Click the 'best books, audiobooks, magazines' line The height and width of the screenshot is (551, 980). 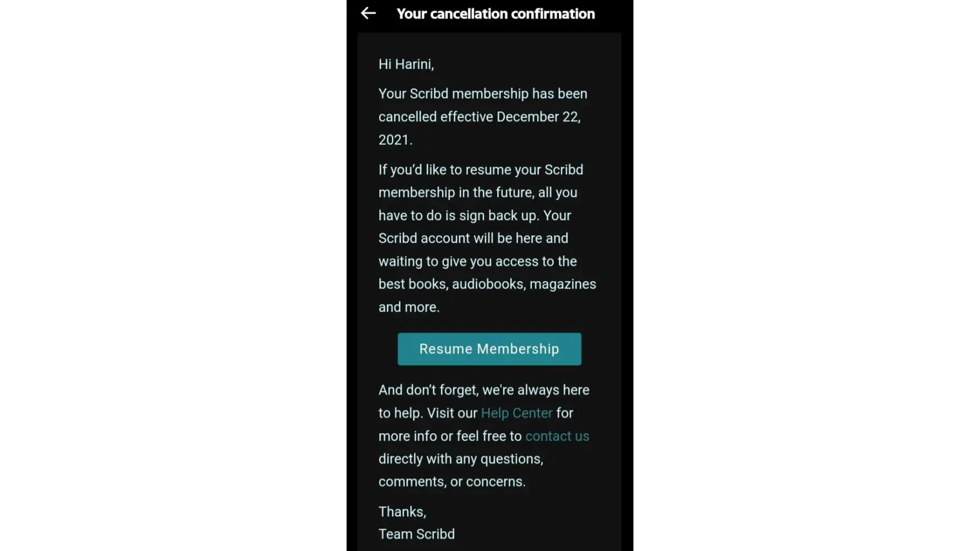click(487, 284)
